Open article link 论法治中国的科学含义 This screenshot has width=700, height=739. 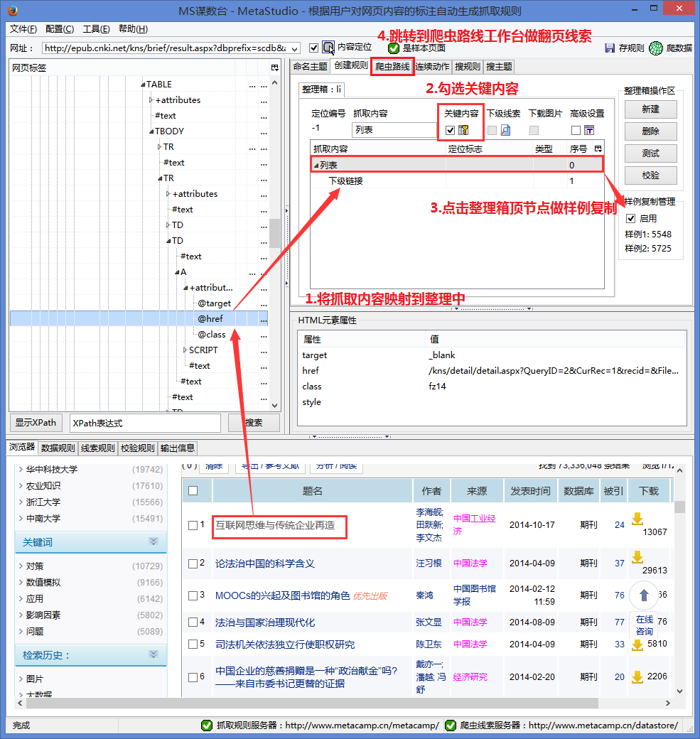pos(265,563)
